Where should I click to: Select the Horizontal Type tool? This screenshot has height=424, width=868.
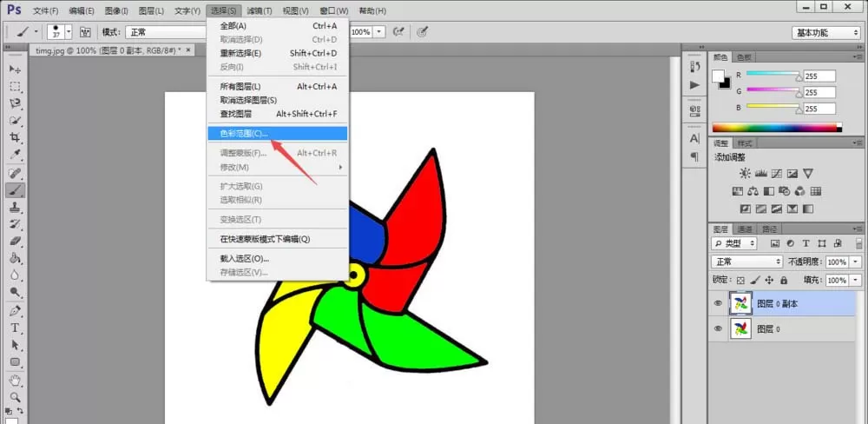[x=16, y=328]
